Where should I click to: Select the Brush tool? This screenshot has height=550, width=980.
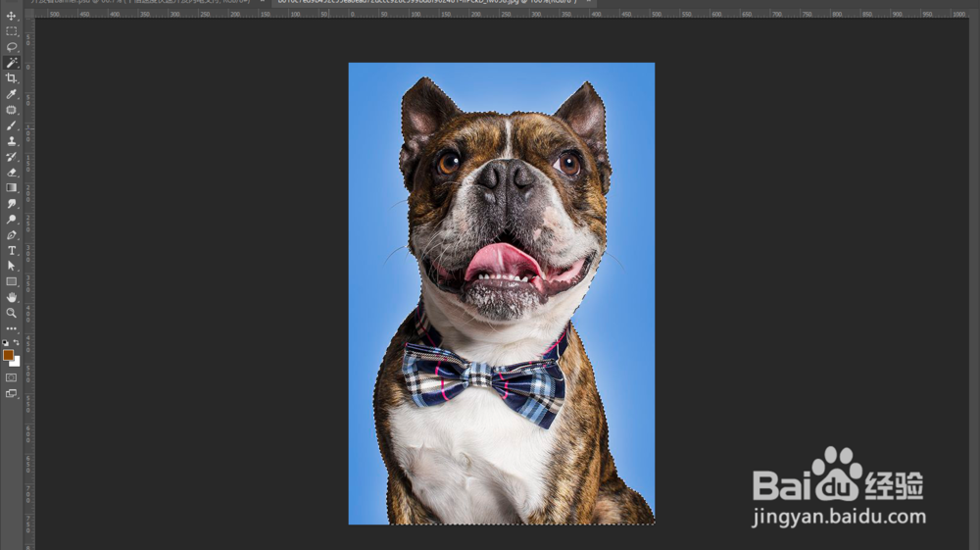pyautogui.click(x=11, y=125)
